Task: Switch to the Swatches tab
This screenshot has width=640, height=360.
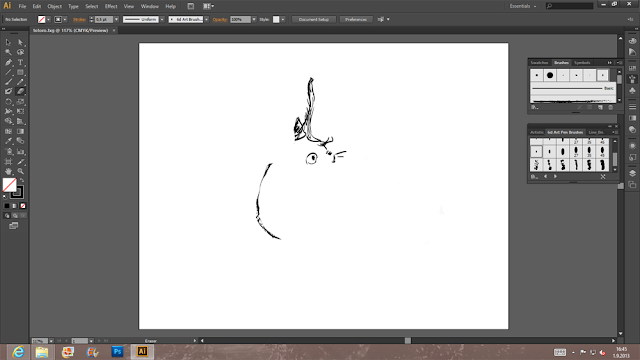Action: coord(539,63)
